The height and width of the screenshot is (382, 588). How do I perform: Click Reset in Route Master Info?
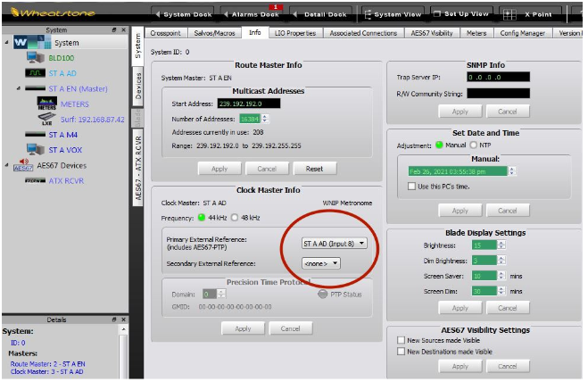click(314, 169)
